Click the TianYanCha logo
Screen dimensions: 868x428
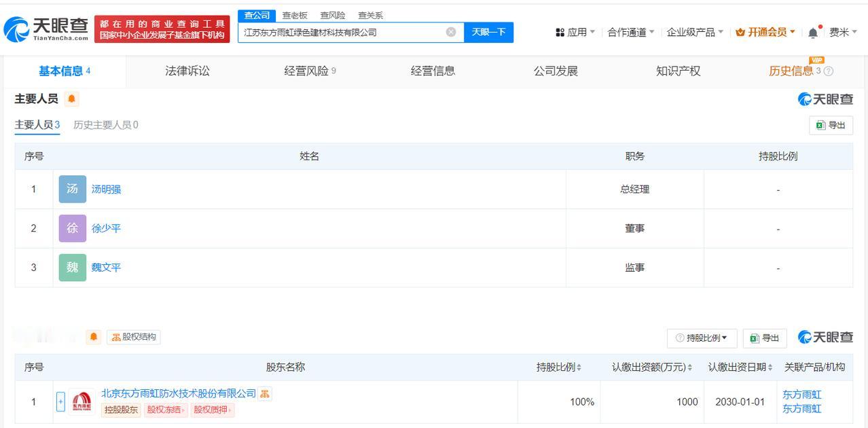pyautogui.click(x=46, y=29)
